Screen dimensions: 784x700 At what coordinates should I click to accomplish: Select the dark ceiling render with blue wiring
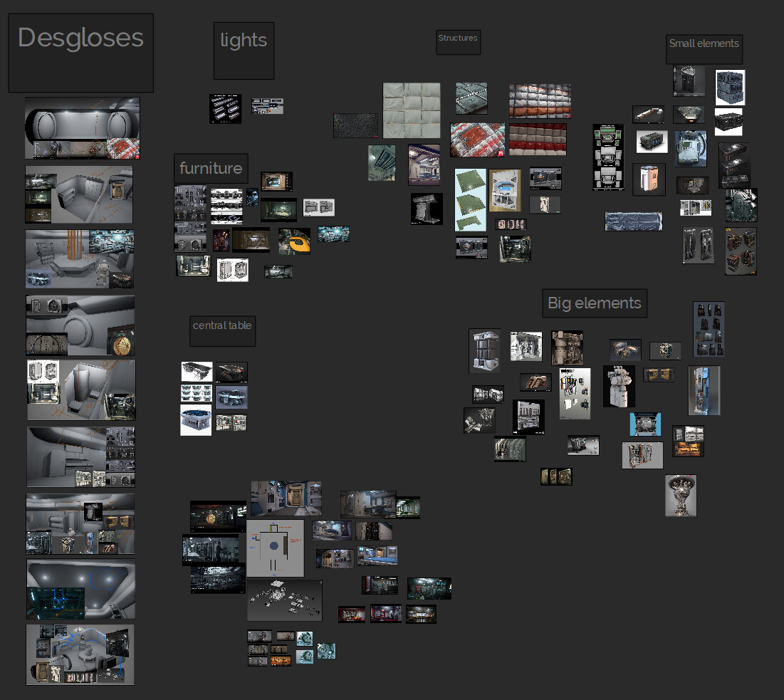pyautogui.click(x=80, y=589)
